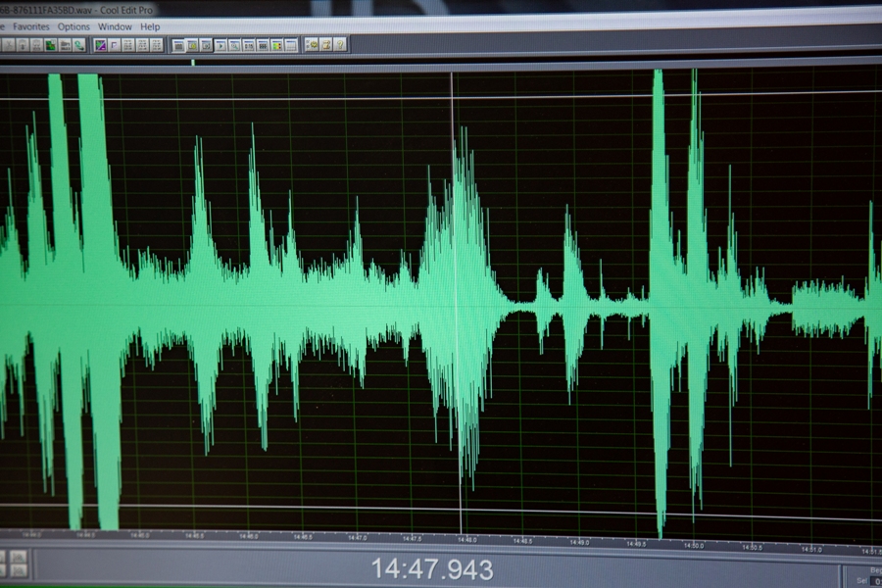
Task: Click the green marker on the top range bar
Action: point(193,63)
